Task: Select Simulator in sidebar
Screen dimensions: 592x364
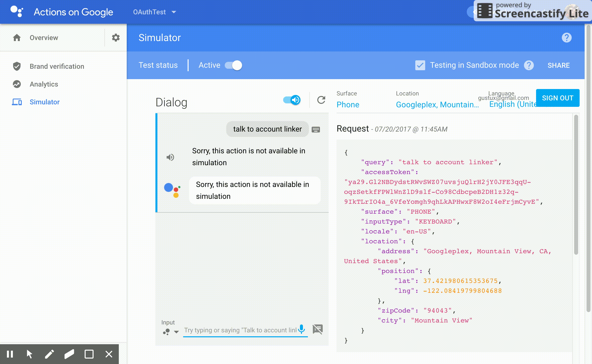Action: coord(45,102)
